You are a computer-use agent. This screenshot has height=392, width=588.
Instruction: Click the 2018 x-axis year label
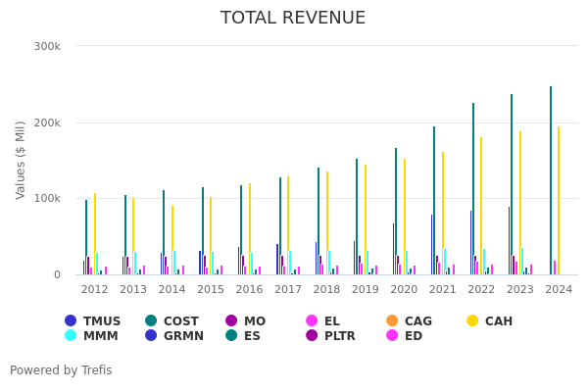click(326, 290)
